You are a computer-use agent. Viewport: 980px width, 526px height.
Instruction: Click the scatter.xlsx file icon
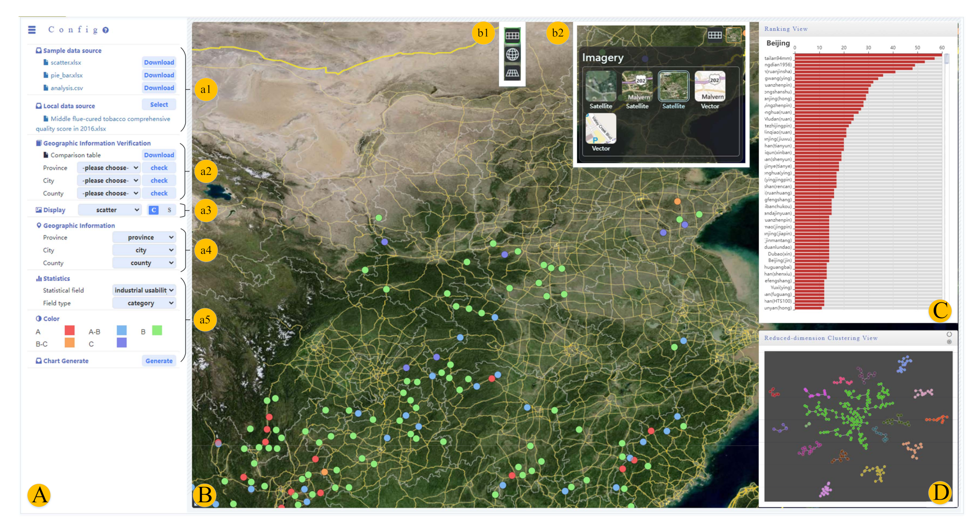pos(46,62)
